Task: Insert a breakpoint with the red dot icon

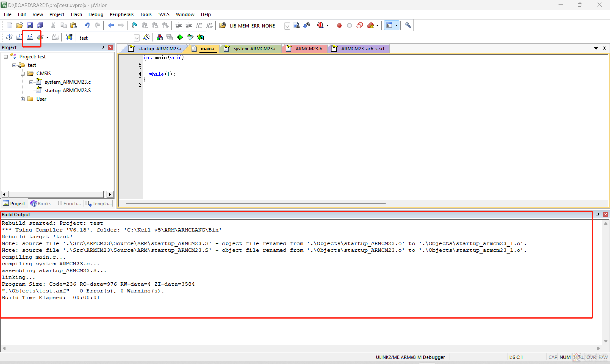Action: pyautogui.click(x=339, y=26)
